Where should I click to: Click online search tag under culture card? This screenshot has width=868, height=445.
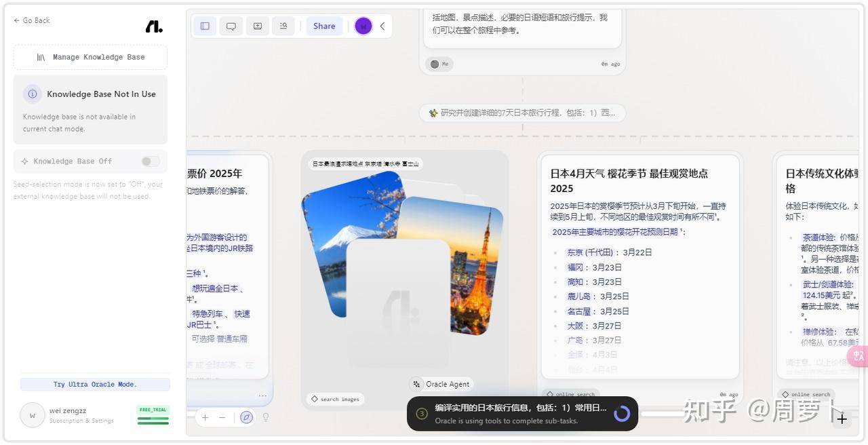click(x=806, y=394)
